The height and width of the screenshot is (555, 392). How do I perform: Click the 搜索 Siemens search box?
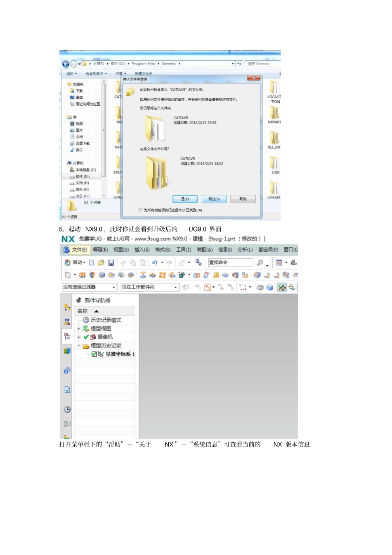point(263,64)
